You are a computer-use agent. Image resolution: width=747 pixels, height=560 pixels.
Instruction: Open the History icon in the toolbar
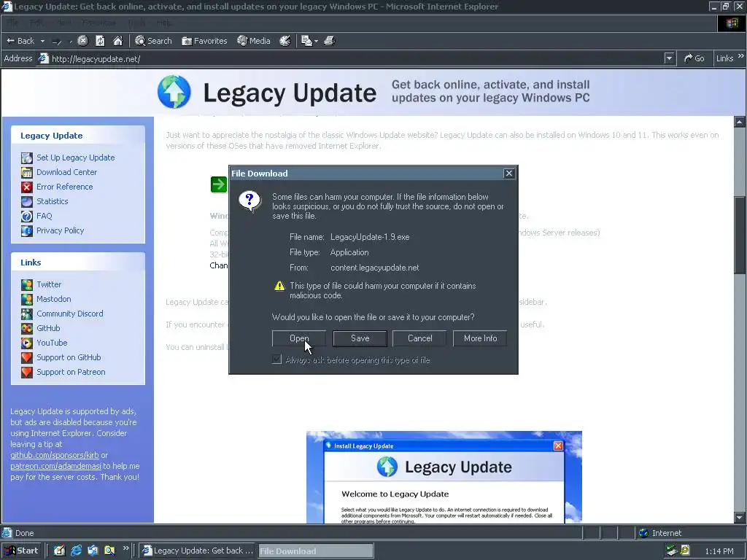pos(285,41)
